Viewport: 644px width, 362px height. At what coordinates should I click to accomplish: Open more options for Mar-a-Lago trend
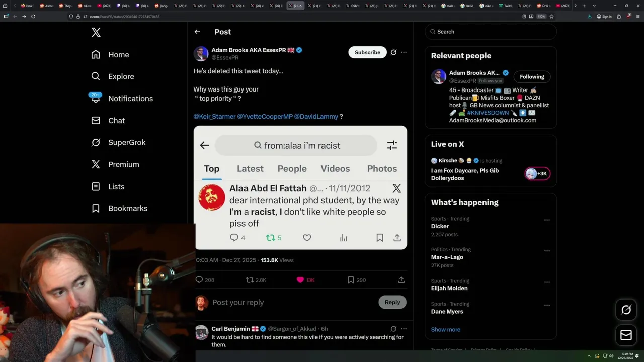[x=547, y=251]
